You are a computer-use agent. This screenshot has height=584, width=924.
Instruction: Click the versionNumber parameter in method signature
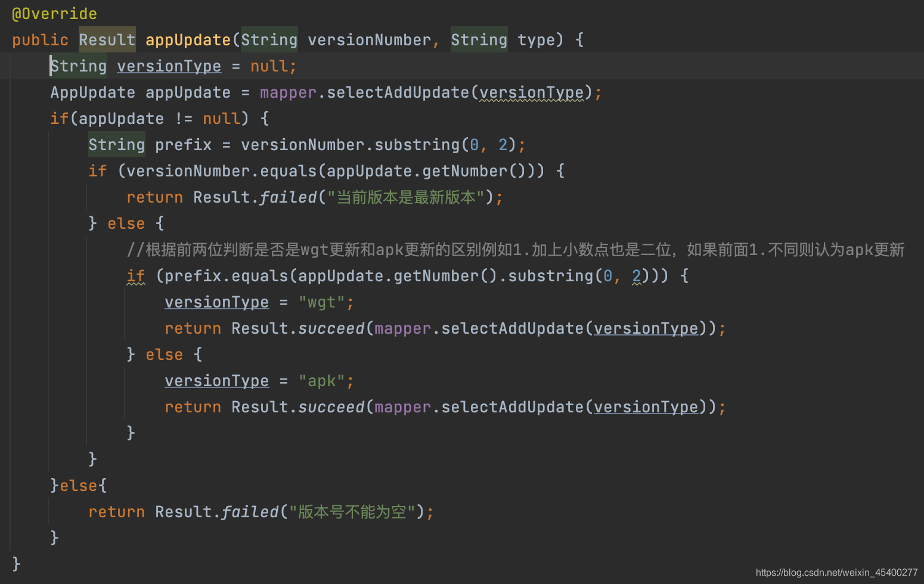[369, 40]
